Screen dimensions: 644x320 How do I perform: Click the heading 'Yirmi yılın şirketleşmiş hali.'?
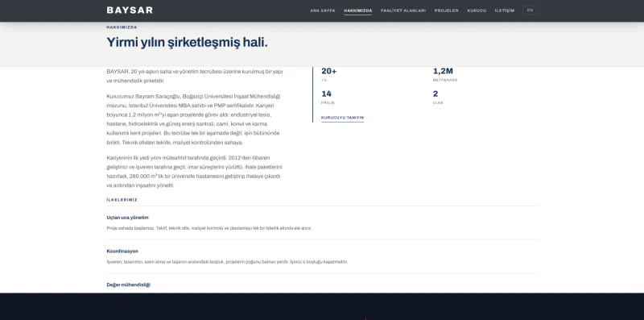(187, 42)
